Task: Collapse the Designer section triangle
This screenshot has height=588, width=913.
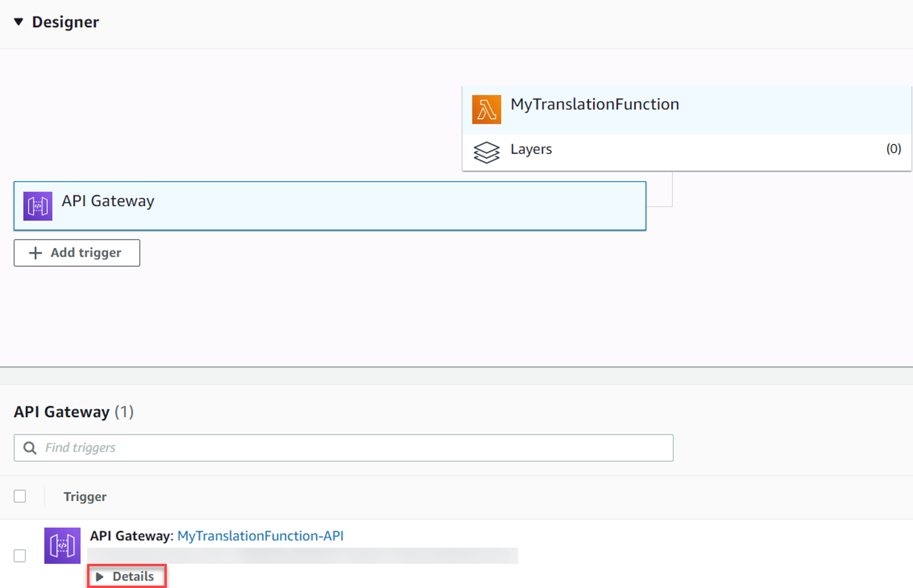Action: click(x=18, y=22)
